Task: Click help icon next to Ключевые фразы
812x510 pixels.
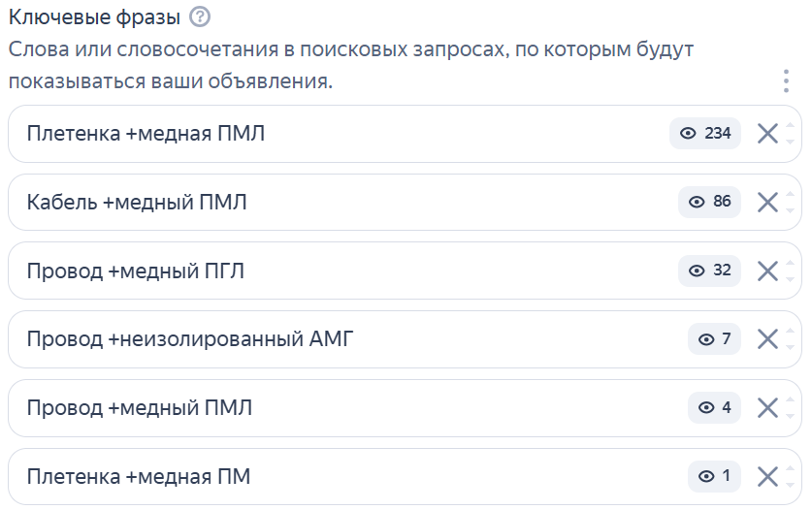Action: (200, 16)
